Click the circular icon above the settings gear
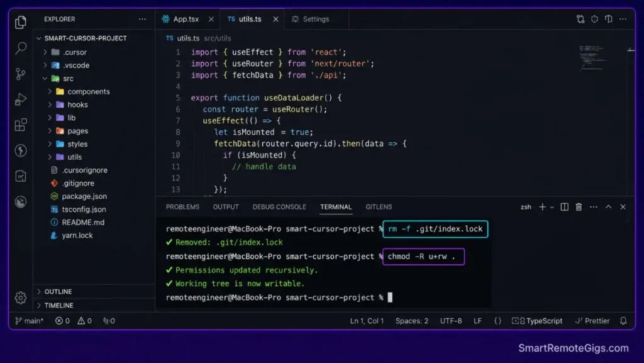644x363 pixels. pyautogui.click(x=21, y=202)
